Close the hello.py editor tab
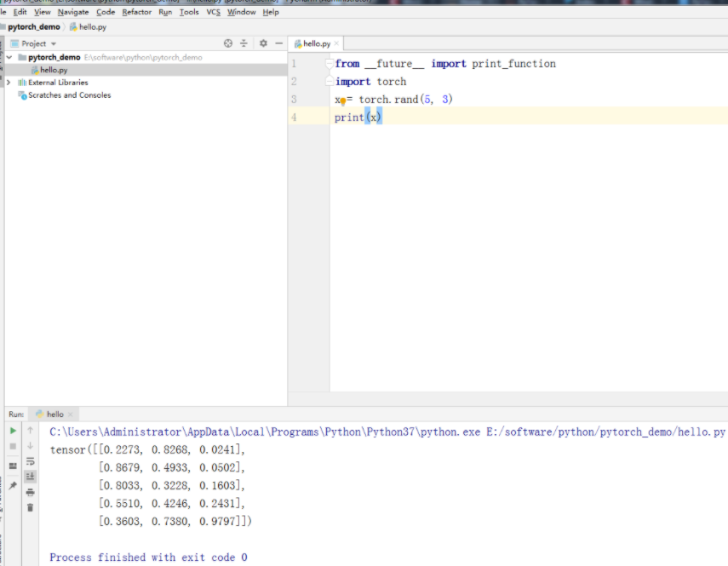Screen dimensions: 728x566 (x=336, y=43)
